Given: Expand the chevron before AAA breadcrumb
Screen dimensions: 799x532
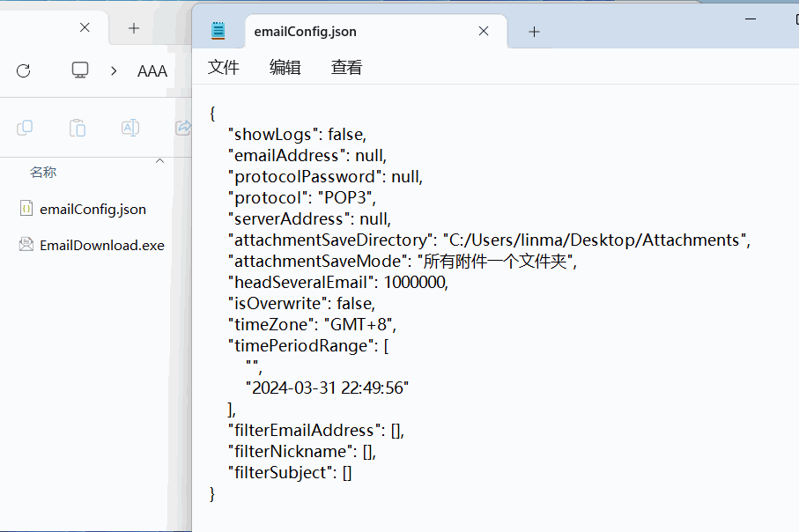Looking at the screenshot, I should coord(114,70).
